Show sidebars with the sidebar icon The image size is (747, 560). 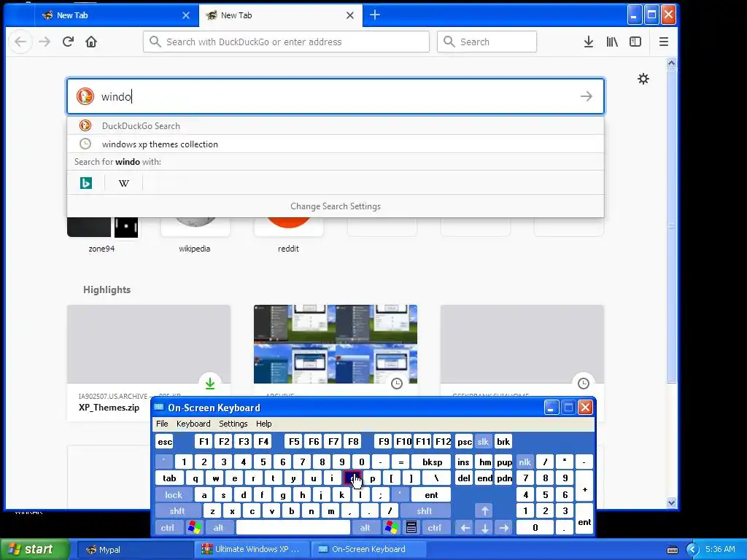click(635, 42)
